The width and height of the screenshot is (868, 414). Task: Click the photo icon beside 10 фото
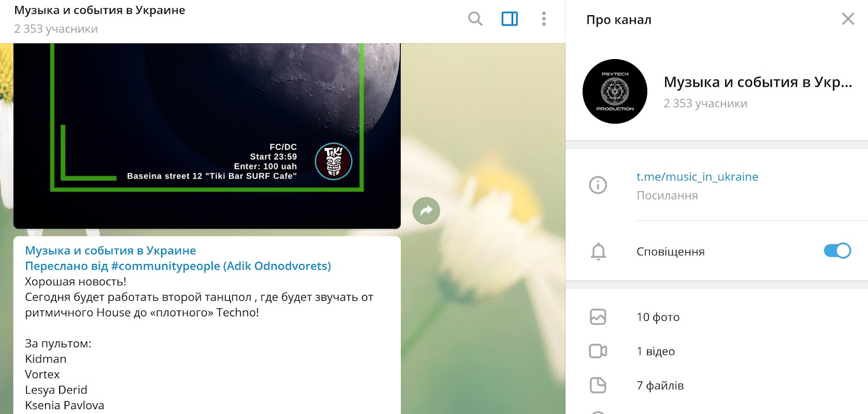pyautogui.click(x=598, y=317)
